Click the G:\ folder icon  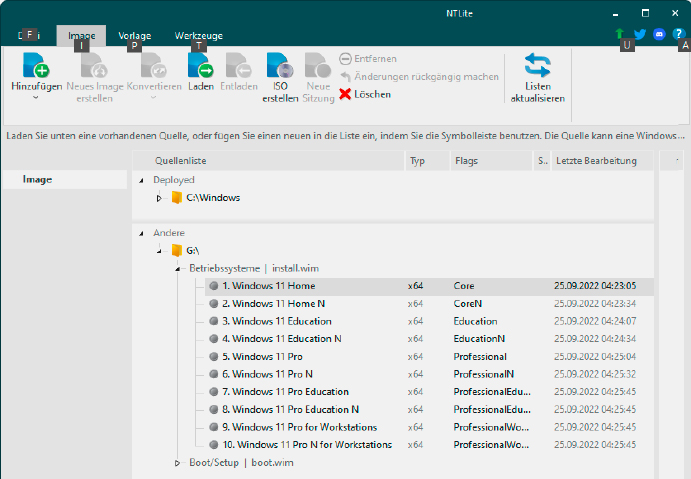tap(177, 250)
